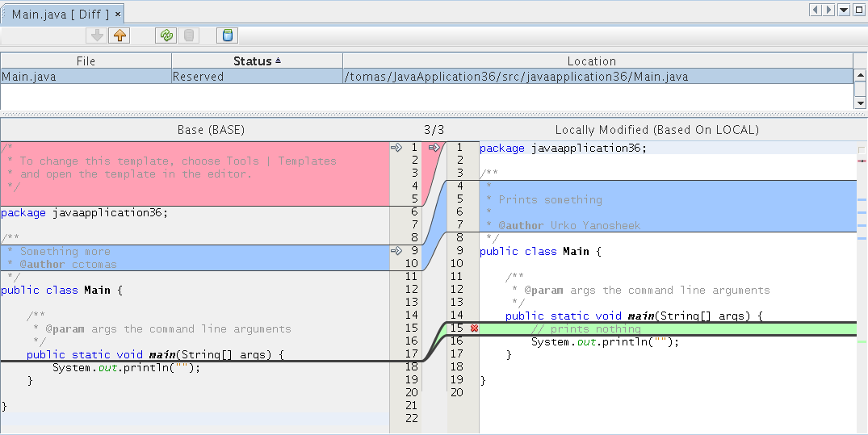Screen dimensions: 868x435
Task: Refresh the diff with green arrows icon
Action: (166, 36)
